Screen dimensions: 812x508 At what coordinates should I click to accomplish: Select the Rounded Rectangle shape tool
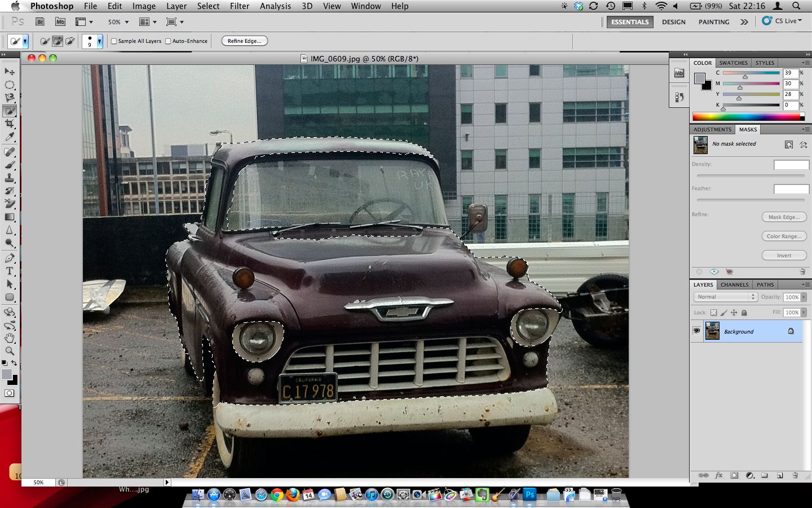pos(10,297)
